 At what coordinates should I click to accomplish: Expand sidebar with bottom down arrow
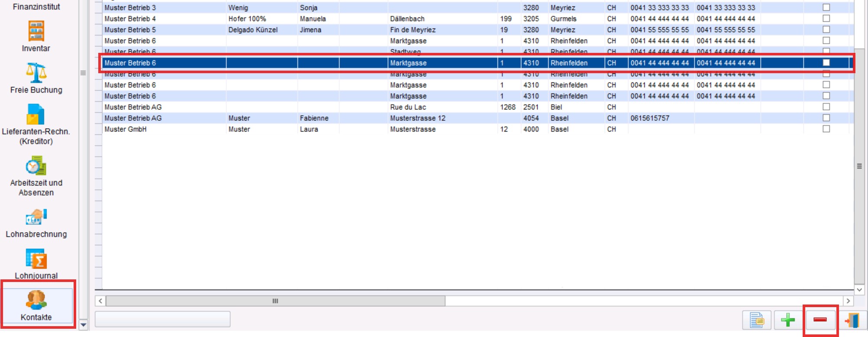pyautogui.click(x=84, y=324)
